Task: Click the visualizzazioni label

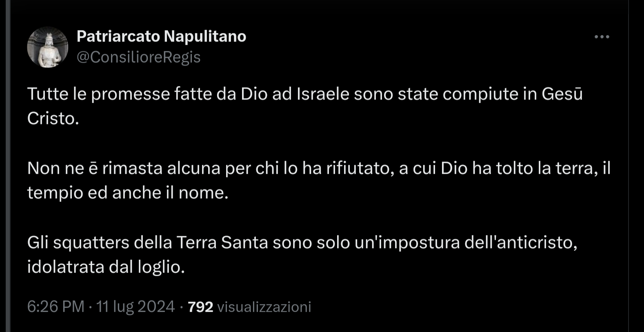Action: click(x=264, y=307)
